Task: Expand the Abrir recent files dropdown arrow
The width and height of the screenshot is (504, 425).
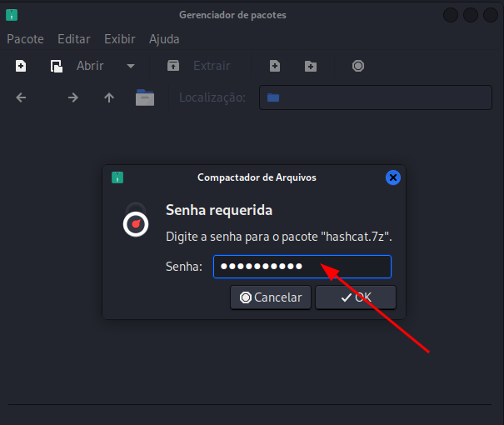Action: [x=130, y=66]
